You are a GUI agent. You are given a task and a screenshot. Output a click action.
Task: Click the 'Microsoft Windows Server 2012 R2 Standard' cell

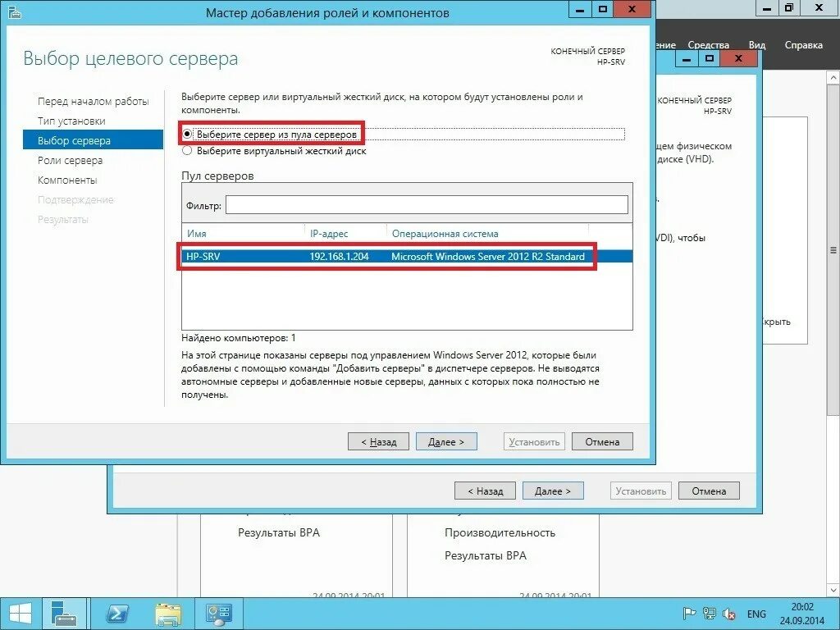click(x=488, y=257)
